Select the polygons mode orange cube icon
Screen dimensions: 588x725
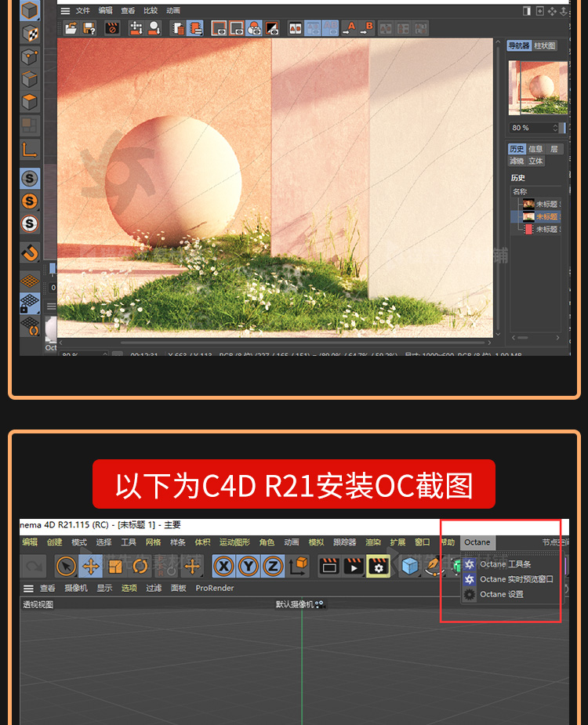(x=30, y=102)
